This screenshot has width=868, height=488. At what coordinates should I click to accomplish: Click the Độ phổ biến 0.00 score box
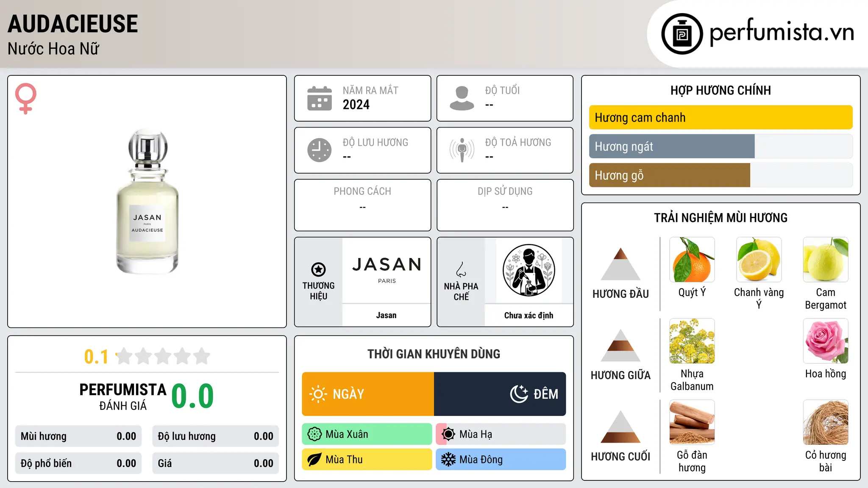point(78,463)
